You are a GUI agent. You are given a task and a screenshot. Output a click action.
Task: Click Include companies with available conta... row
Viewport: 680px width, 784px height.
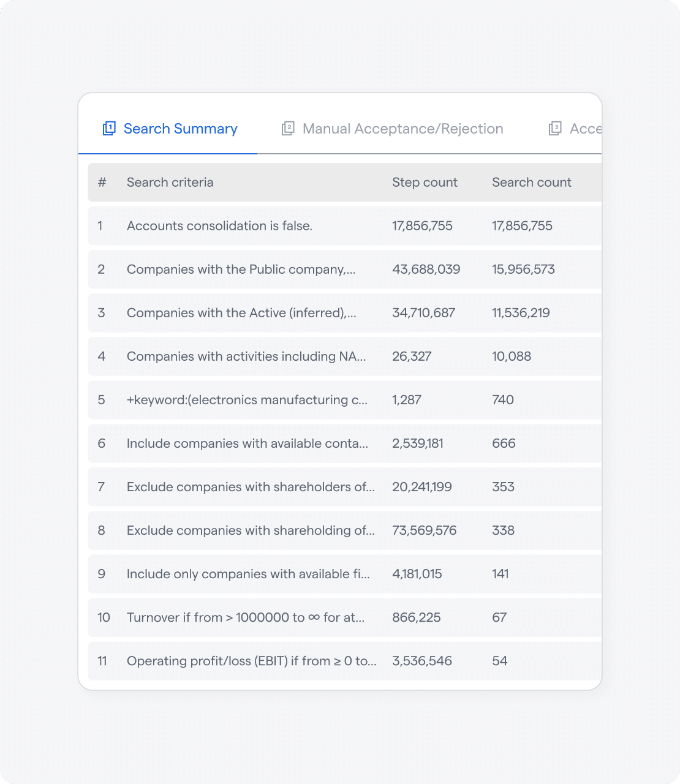247,443
